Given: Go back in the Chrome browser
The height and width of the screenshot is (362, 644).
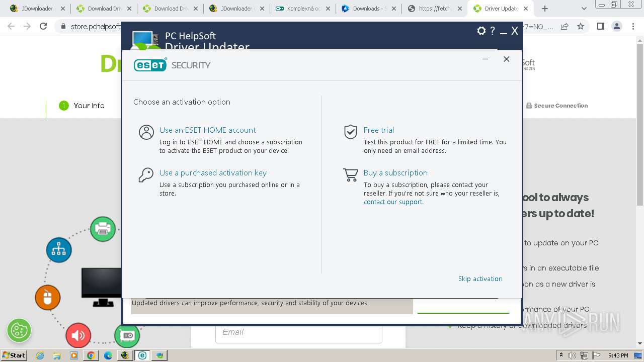Looking at the screenshot, I should pos(11,26).
